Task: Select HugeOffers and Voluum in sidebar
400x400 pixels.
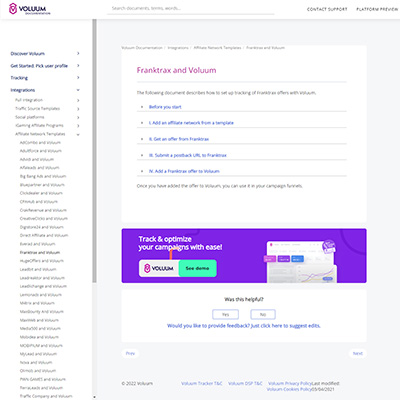Action: tap(42, 261)
